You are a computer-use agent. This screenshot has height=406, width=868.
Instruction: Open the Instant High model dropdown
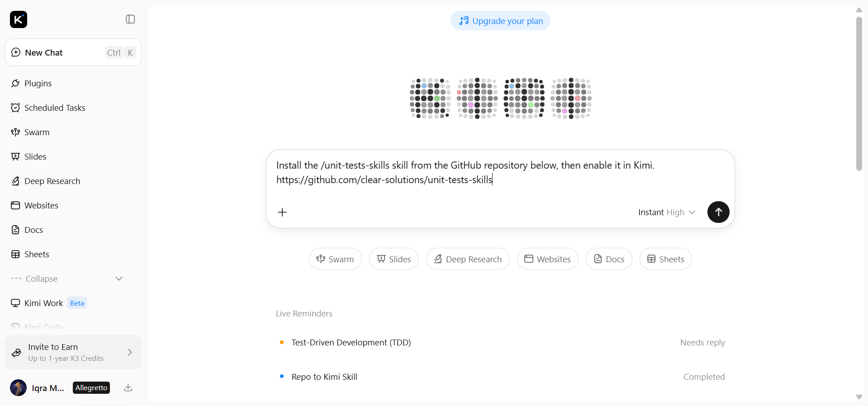coord(666,212)
